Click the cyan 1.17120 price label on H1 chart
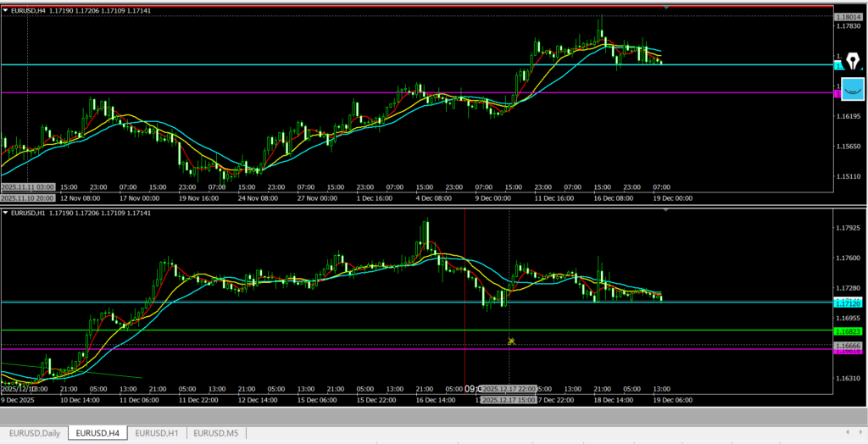This screenshot has height=444, width=868. pos(848,302)
